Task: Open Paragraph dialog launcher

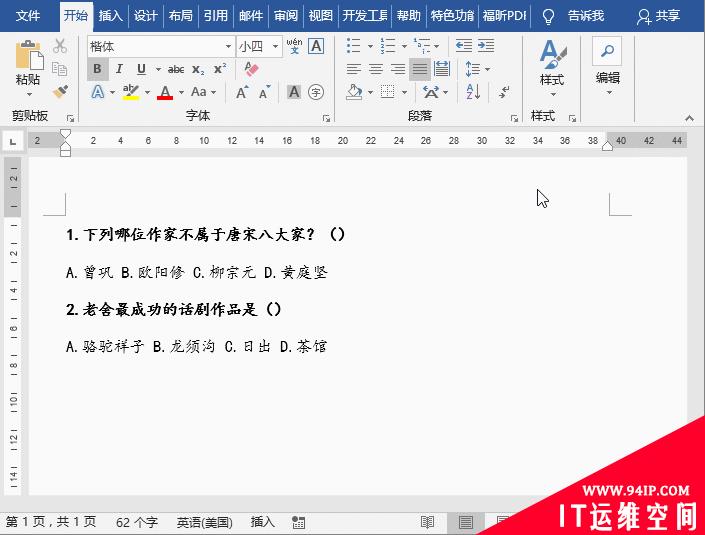Action: (x=514, y=119)
